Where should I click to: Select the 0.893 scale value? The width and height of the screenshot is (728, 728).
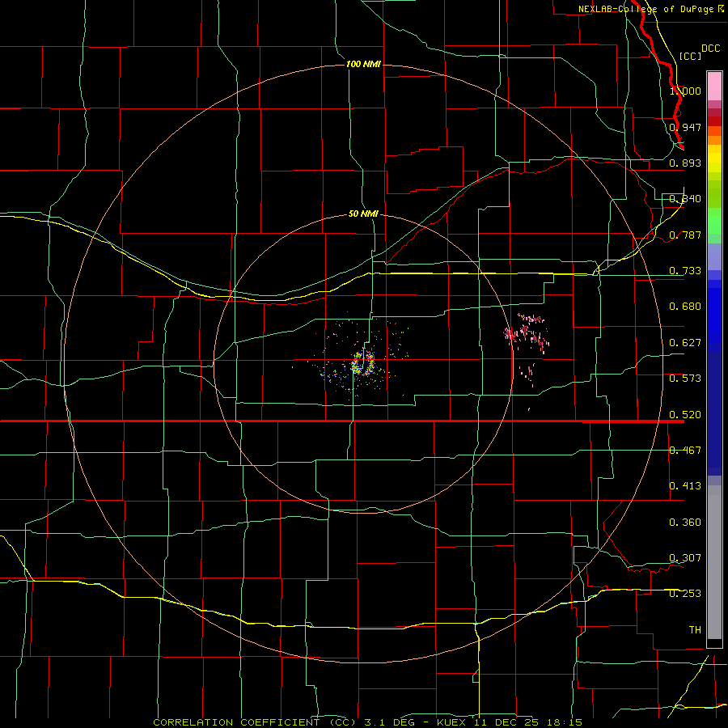[x=685, y=163]
